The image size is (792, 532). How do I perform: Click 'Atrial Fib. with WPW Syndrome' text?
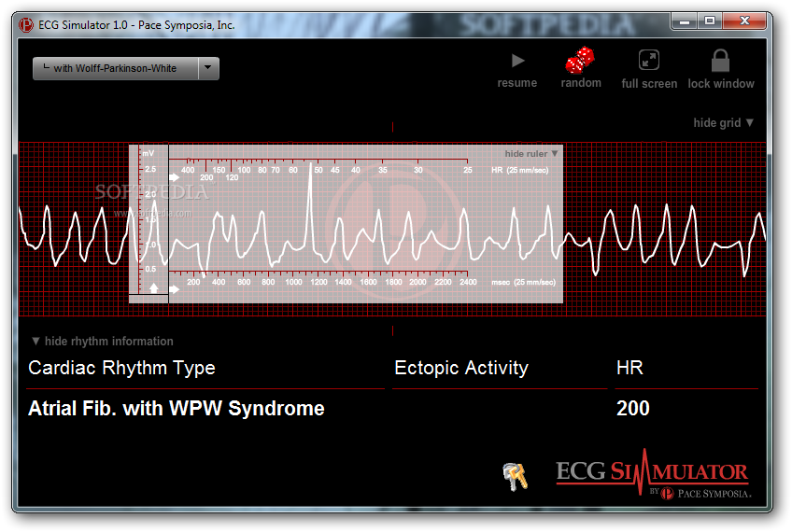point(177,409)
